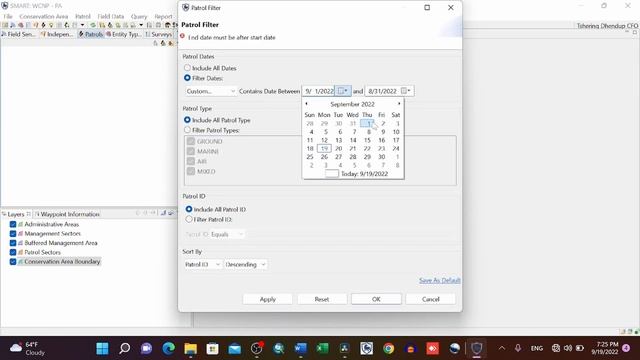Click the Apply button
The height and width of the screenshot is (360, 640).
(x=268, y=299)
